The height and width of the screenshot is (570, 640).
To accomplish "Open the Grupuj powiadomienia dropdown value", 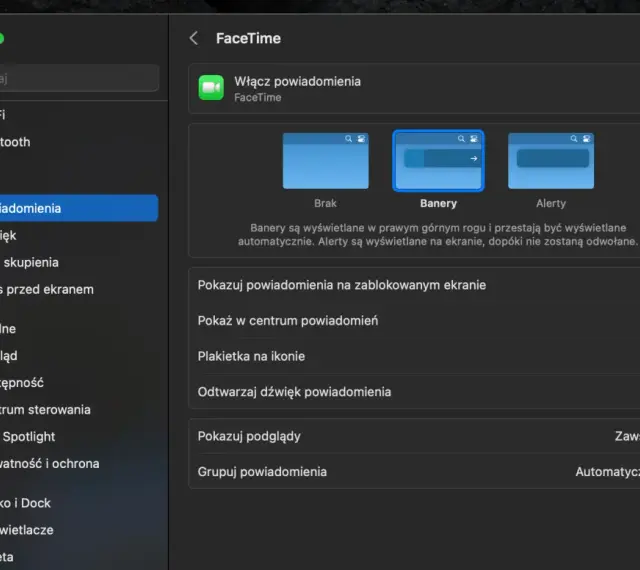I will coord(607,472).
